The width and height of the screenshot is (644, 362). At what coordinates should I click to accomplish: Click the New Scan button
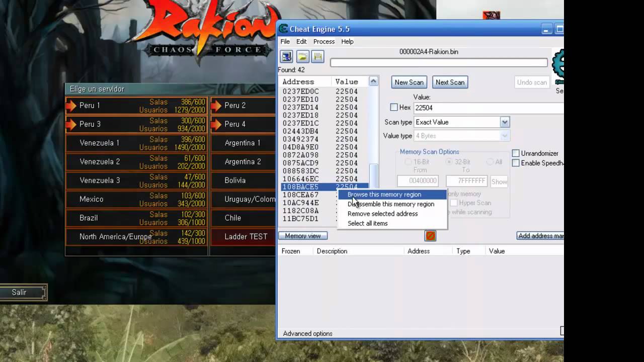409,82
